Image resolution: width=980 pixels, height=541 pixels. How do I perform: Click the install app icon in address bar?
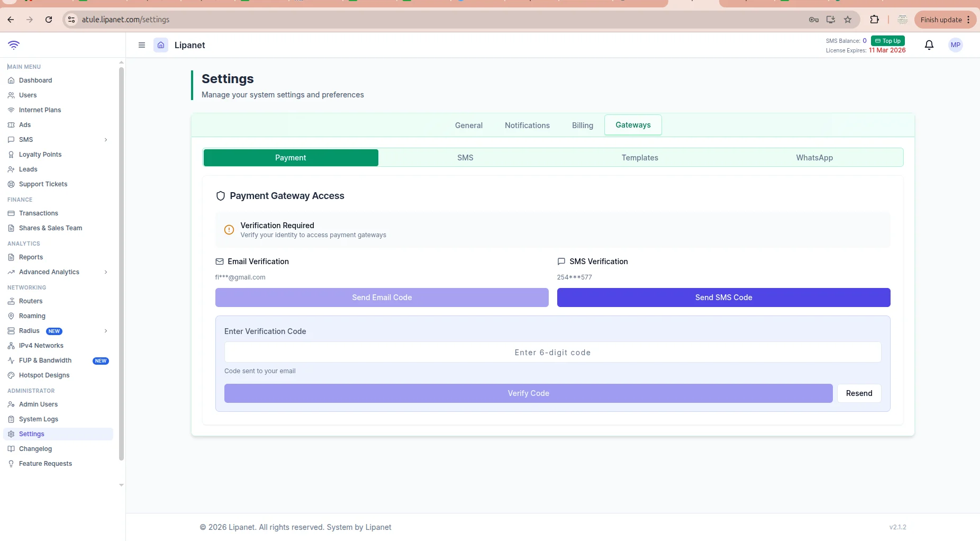[831, 20]
